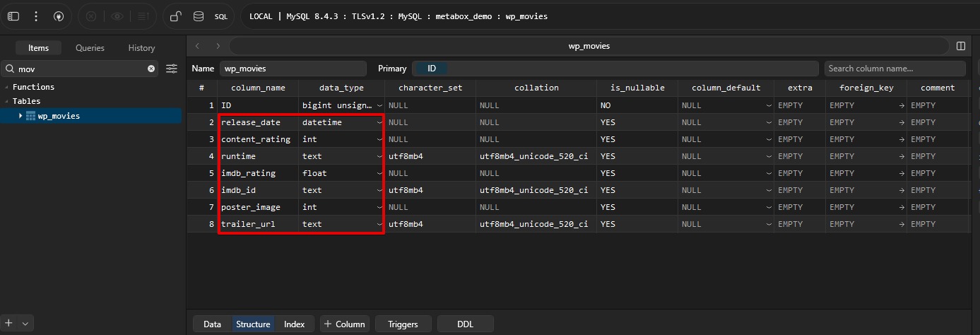Open the SQL query editor
This screenshot has width=980, height=335.
point(221,16)
